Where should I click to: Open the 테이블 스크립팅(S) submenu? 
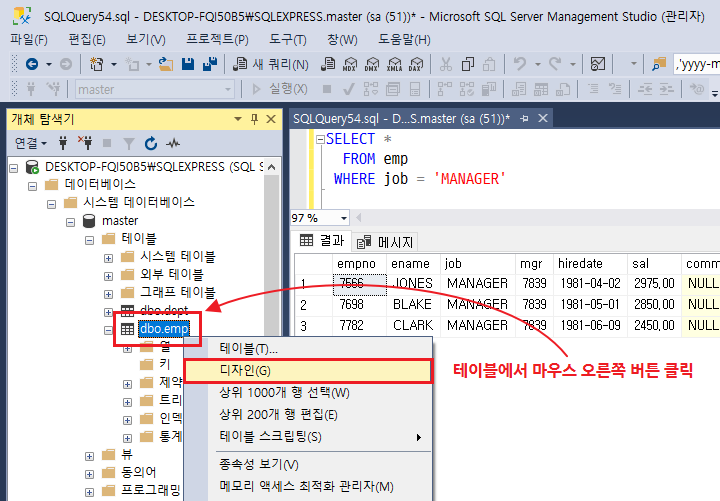[x=308, y=437]
